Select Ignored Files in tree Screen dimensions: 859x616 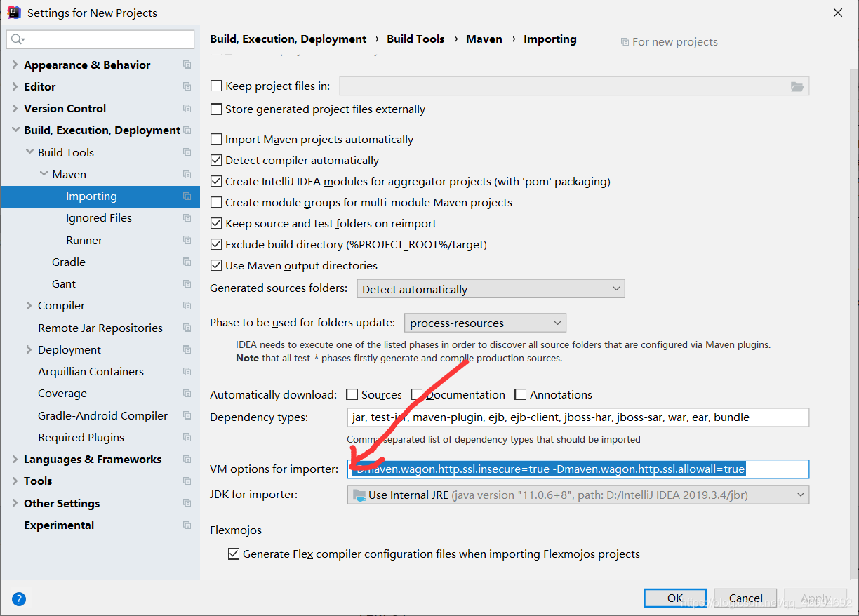click(x=99, y=218)
